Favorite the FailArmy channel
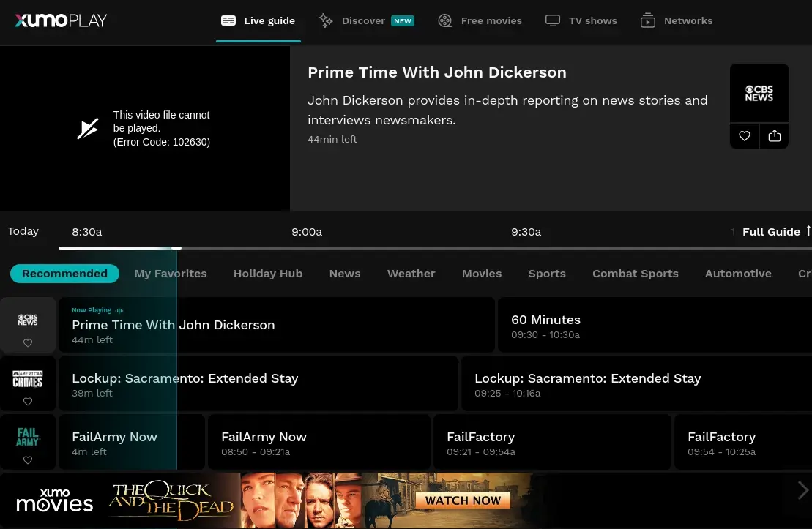The image size is (812, 529). click(28, 459)
